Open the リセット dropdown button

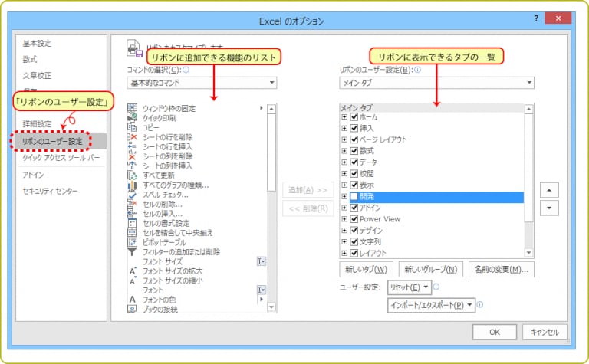tap(410, 287)
